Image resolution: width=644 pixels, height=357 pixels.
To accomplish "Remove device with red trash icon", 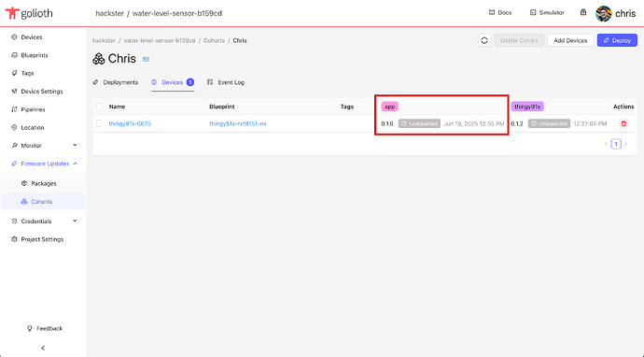I will click(623, 123).
